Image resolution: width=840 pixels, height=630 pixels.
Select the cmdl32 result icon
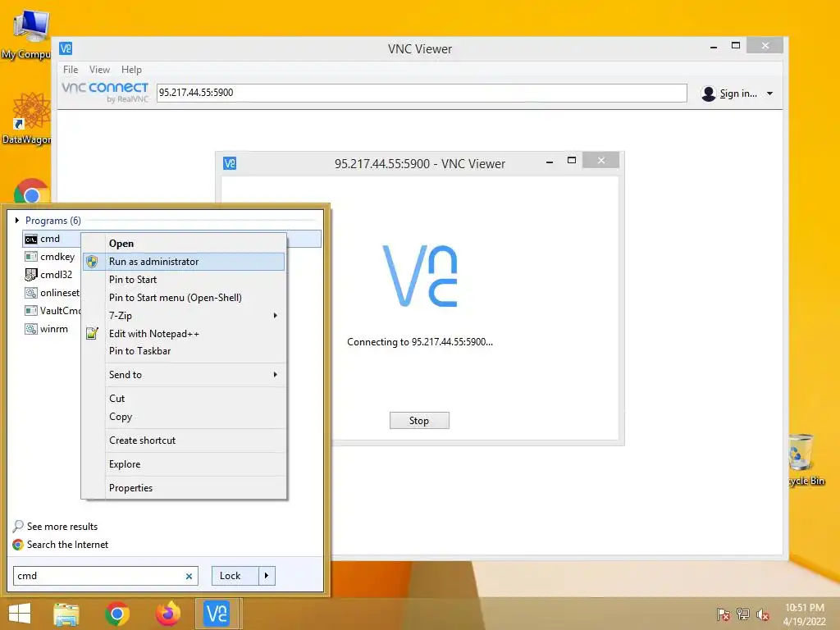(31, 275)
